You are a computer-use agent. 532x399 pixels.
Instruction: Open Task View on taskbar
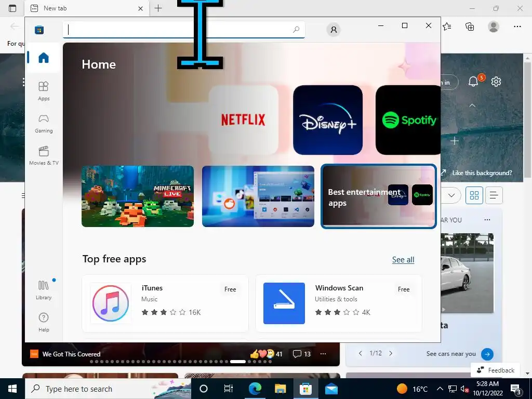pyautogui.click(x=229, y=389)
